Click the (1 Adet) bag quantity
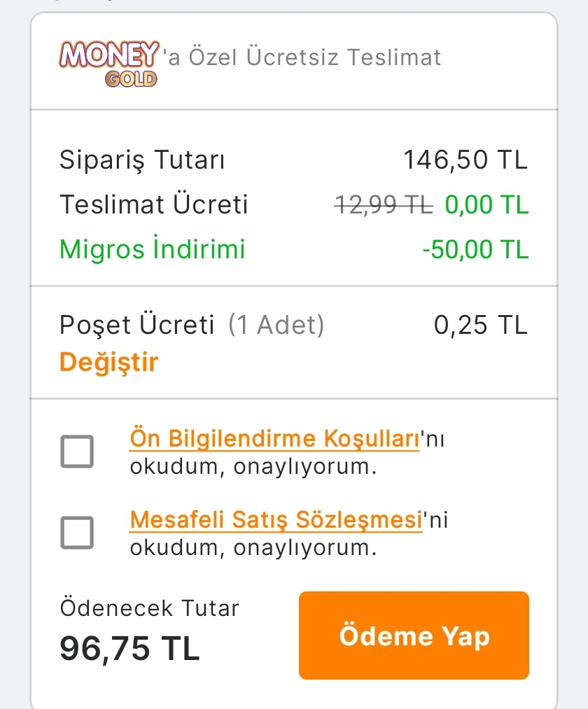This screenshot has height=709, width=588. click(x=276, y=325)
